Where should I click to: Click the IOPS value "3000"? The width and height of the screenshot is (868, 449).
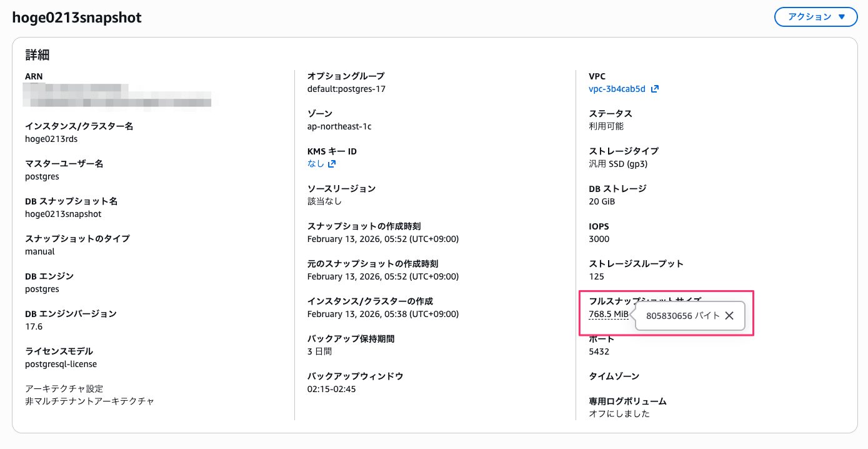tap(599, 239)
